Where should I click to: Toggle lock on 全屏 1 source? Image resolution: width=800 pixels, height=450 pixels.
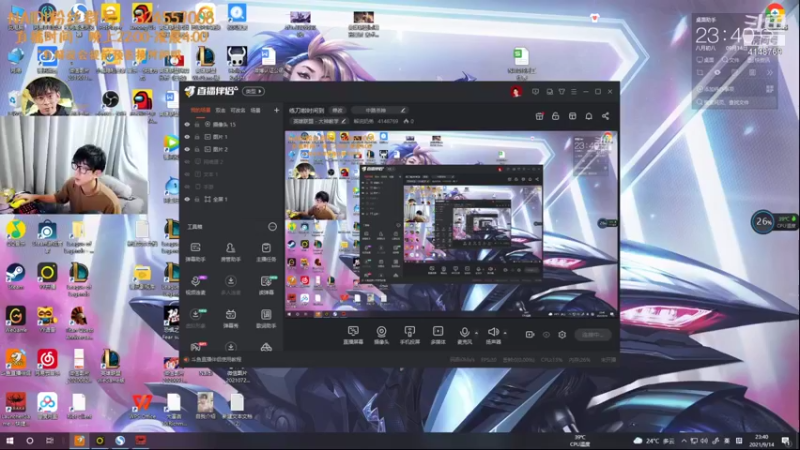click(x=197, y=199)
